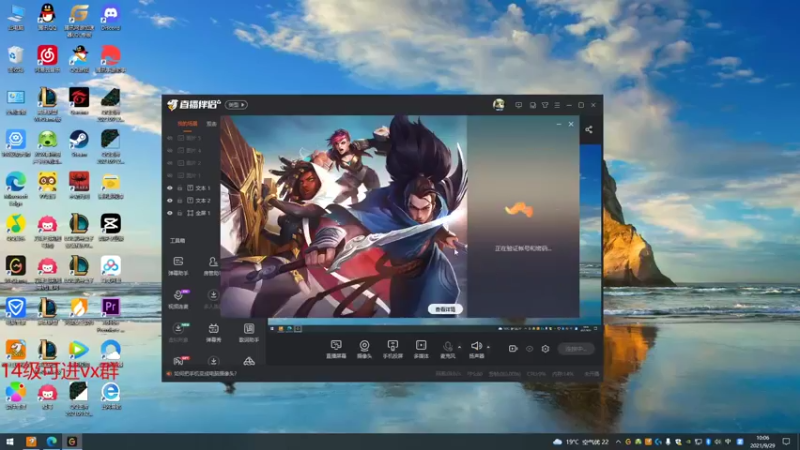The height and width of the screenshot is (450, 800).
Task: Close the login verification overlay
Action: click(x=571, y=124)
